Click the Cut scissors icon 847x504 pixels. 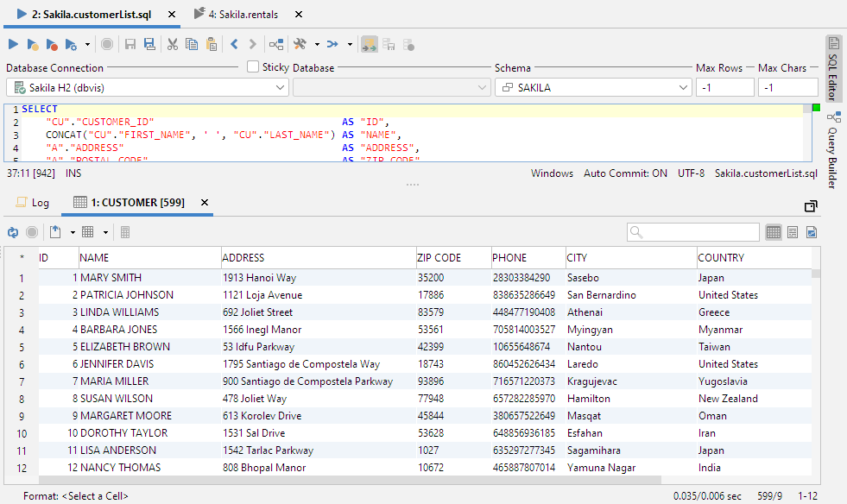pos(173,44)
